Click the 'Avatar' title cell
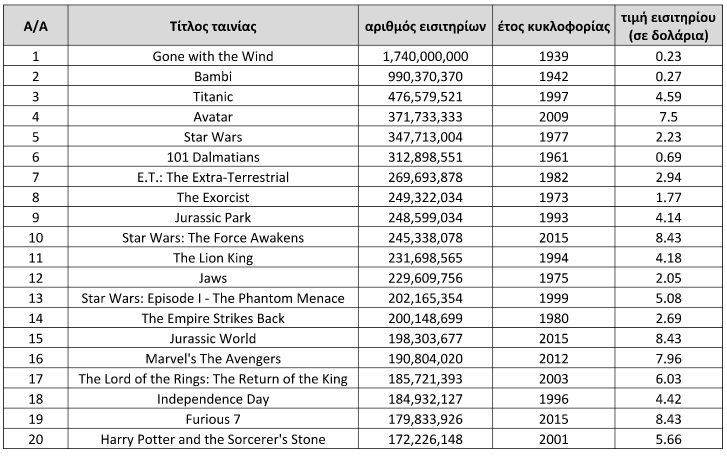 click(212, 117)
